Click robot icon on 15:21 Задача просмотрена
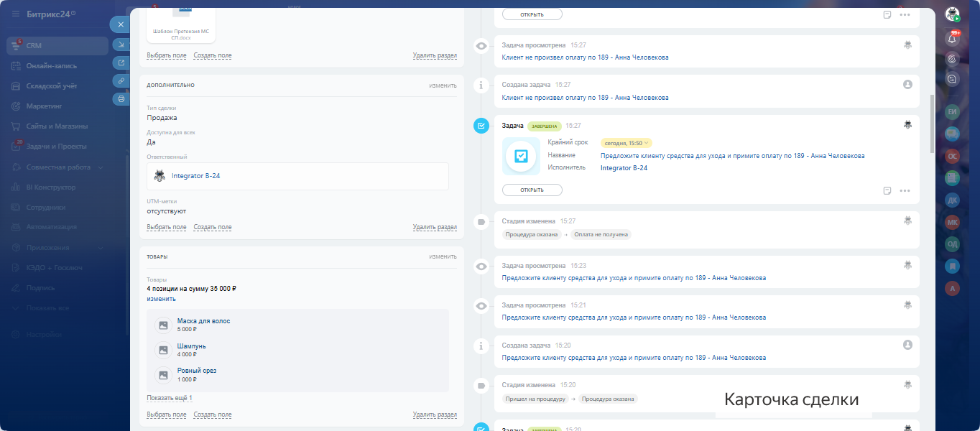This screenshot has width=980, height=431. coord(907,305)
